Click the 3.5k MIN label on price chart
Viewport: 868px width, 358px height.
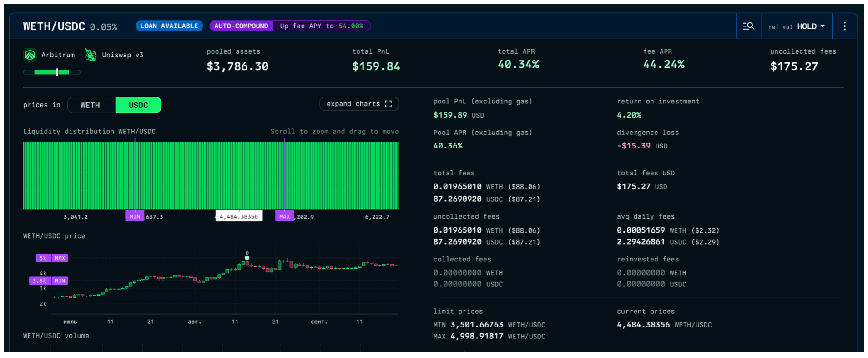coord(49,281)
